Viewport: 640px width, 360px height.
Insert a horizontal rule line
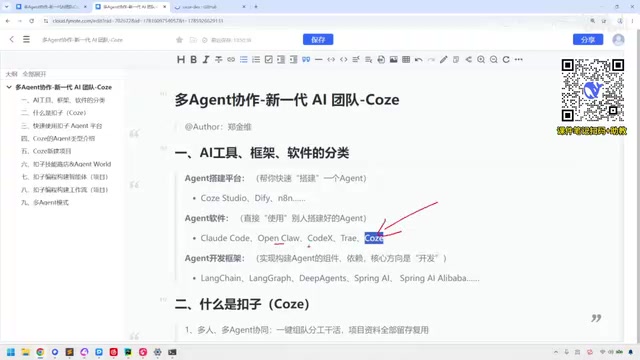319,60
